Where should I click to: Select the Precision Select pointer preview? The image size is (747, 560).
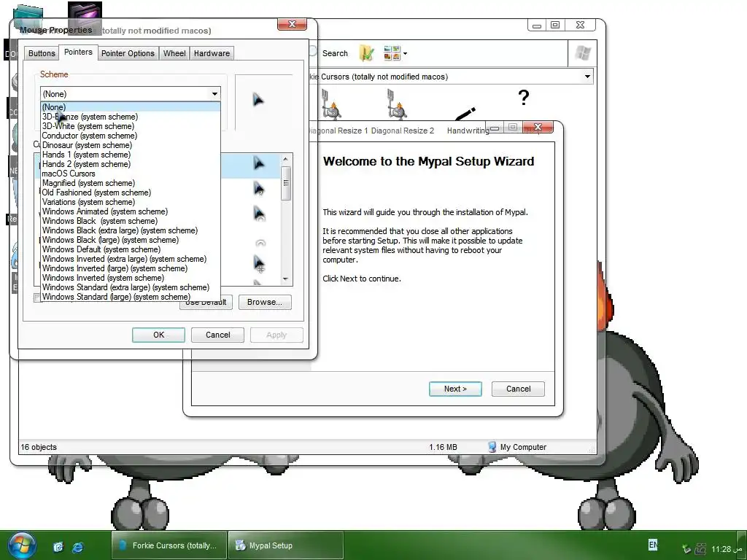(259, 263)
